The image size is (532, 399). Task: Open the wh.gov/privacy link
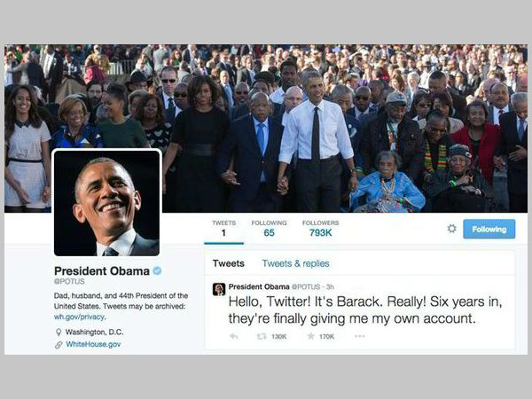(x=80, y=317)
